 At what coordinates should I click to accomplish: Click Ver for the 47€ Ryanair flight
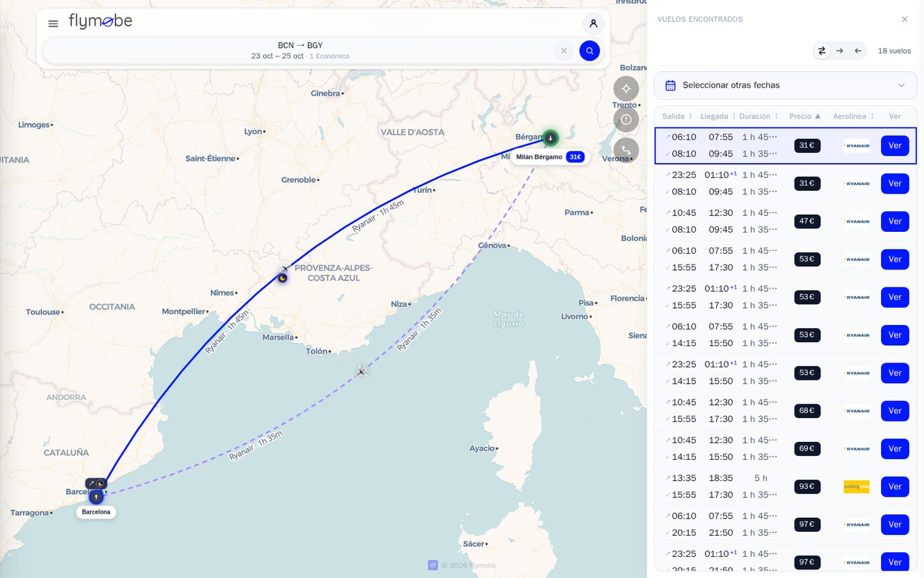(895, 221)
